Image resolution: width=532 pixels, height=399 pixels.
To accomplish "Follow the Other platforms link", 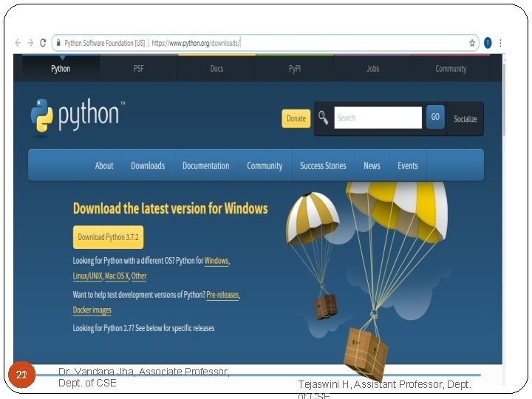I will [x=139, y=276].
